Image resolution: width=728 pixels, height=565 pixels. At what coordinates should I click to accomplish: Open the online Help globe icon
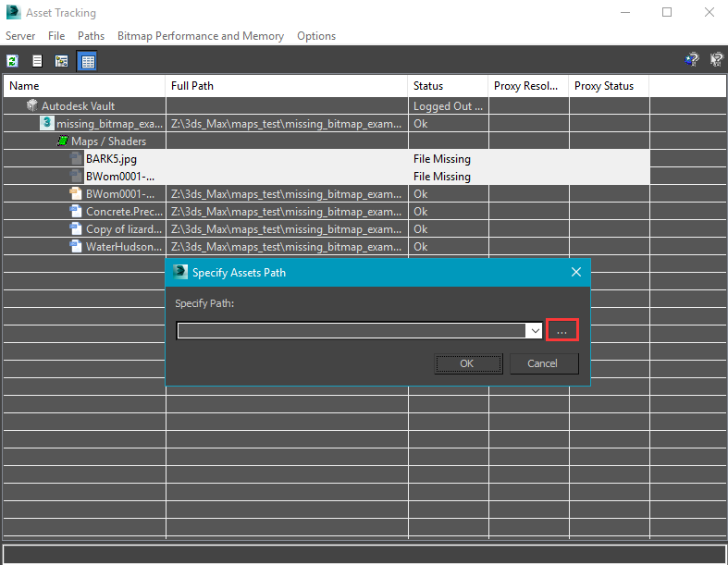pyautogui.click(x=692, y=59)
